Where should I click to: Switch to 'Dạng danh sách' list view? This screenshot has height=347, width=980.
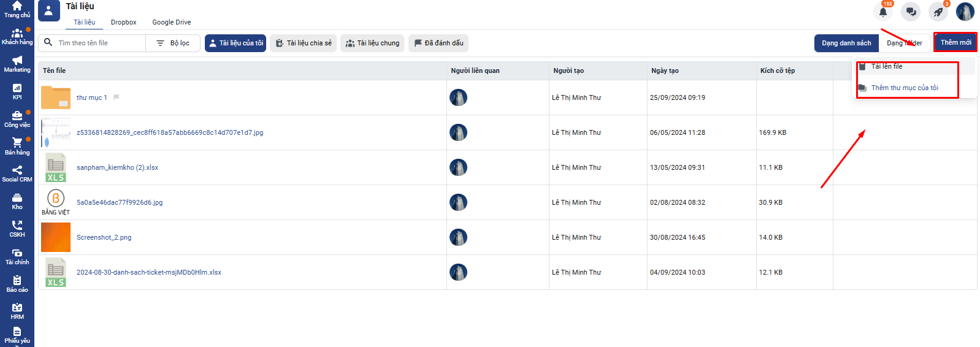pyautogui.click(x=846, y=43)
